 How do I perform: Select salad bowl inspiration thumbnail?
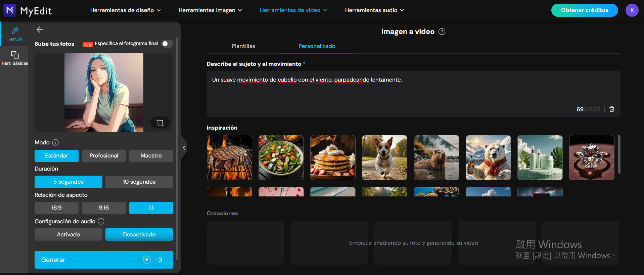click(x=281, y=157)
